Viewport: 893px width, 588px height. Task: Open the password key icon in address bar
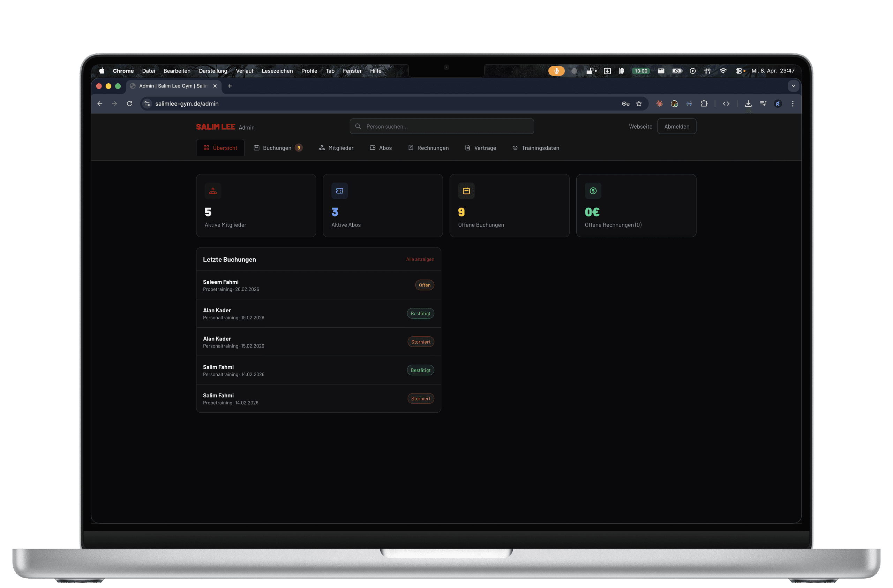click(x=625, y=104)
